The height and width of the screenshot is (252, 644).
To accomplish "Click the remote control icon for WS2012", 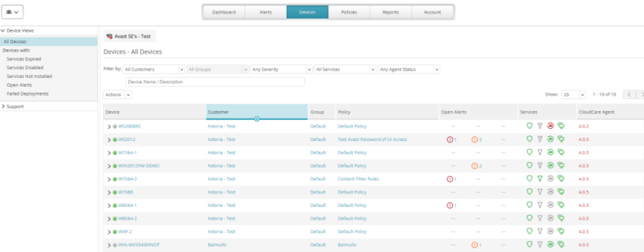I will 561,139.
